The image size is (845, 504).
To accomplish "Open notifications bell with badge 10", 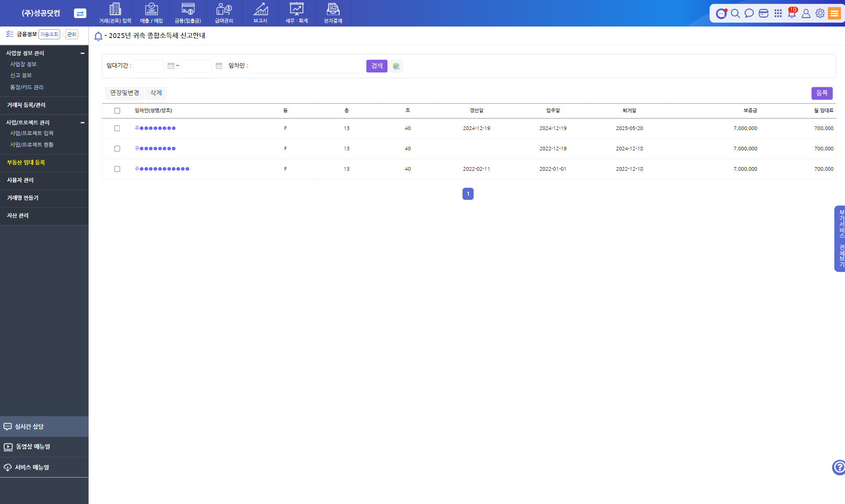I will 792,13.
